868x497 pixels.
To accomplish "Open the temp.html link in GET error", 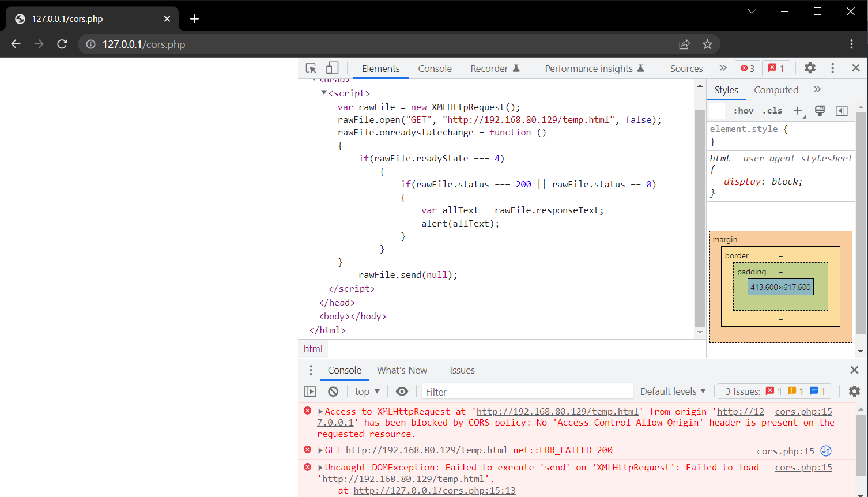I will pyautogui.click(x=427, y=450).
